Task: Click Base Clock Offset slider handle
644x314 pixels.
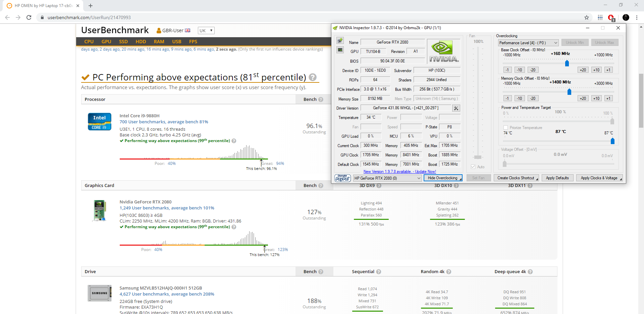Action: pyautogui.click(x=567, y=63)
